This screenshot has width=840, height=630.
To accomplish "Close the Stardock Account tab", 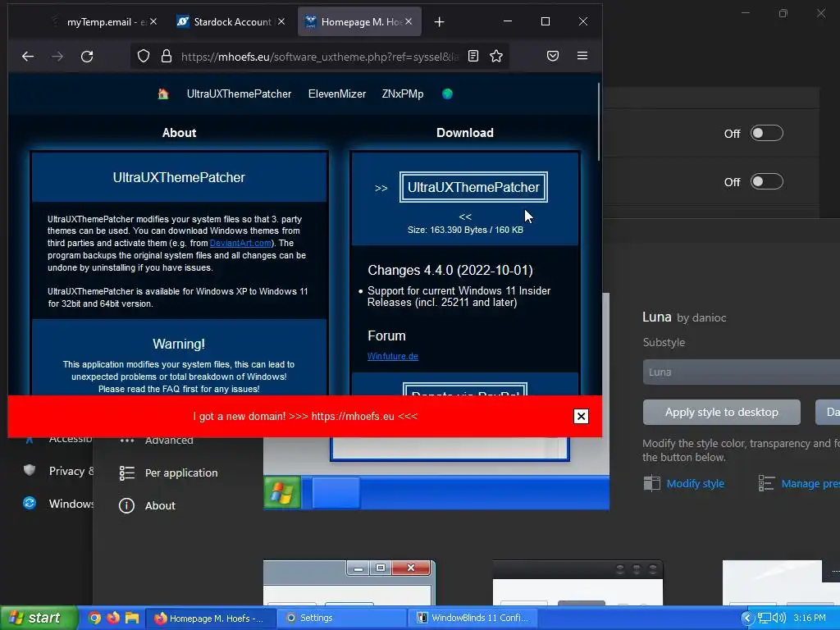I will pos(281,22).
